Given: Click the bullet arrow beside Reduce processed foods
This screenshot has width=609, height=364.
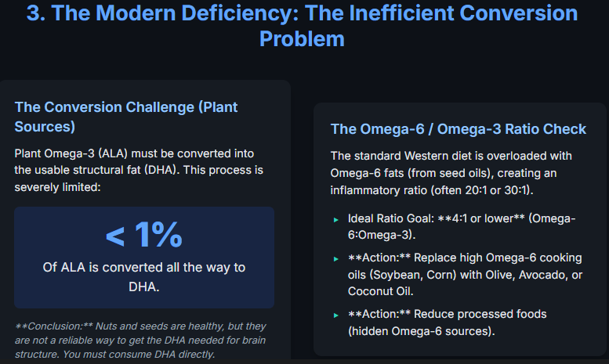Looking at the screenshot, I should coord(336,315).
